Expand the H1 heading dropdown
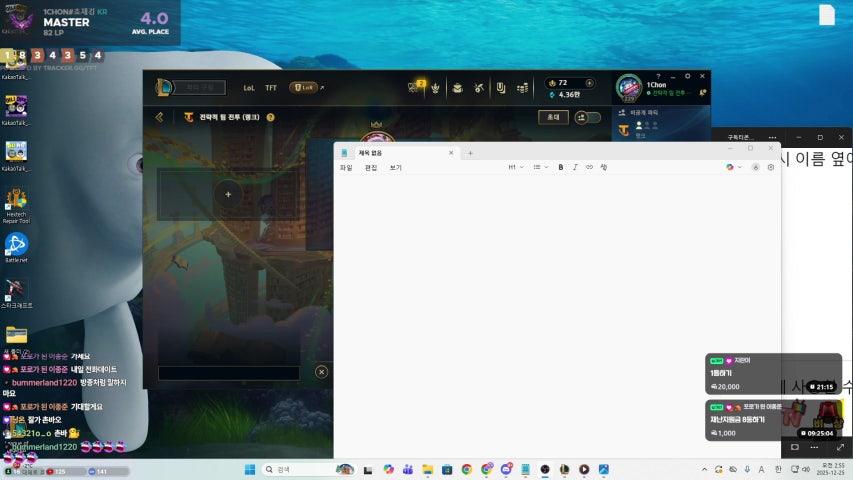 pyautogui.click(x=515, y=167)
